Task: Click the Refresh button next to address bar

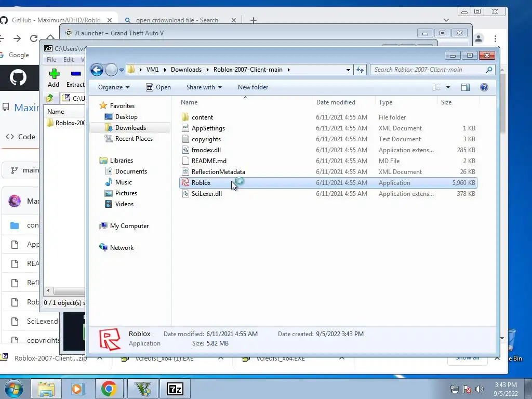Action: pyautogui.click(x=360, y=70)
